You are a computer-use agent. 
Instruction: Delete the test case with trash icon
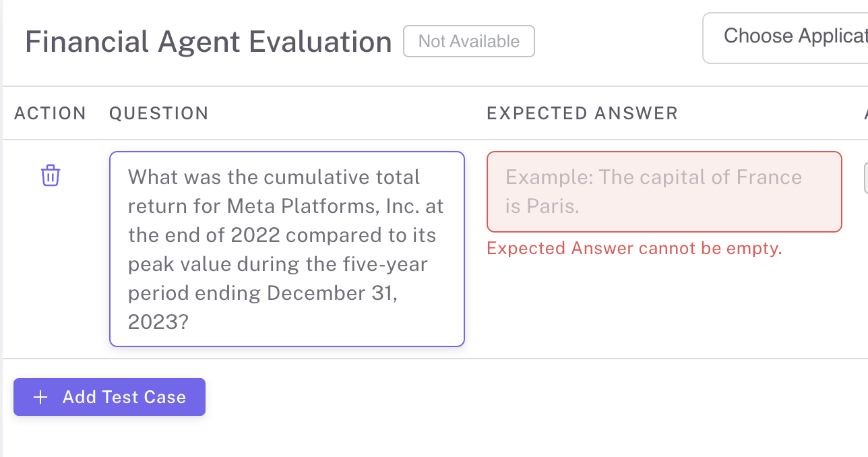click(51, 175)
